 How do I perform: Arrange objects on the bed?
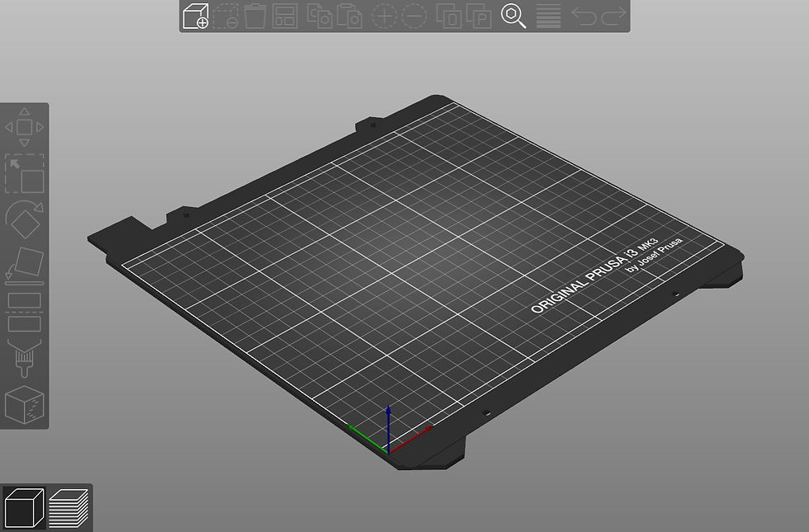tap(285, 16)
